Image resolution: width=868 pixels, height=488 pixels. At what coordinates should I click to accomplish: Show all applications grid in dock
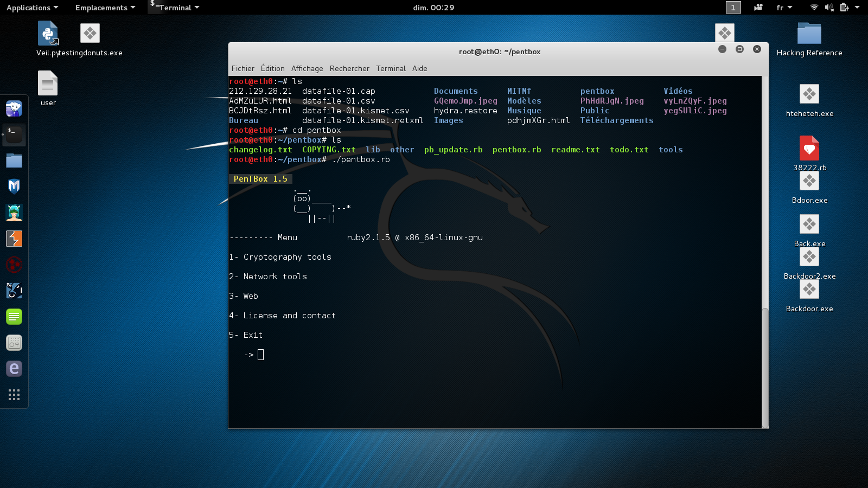(14, 395)
